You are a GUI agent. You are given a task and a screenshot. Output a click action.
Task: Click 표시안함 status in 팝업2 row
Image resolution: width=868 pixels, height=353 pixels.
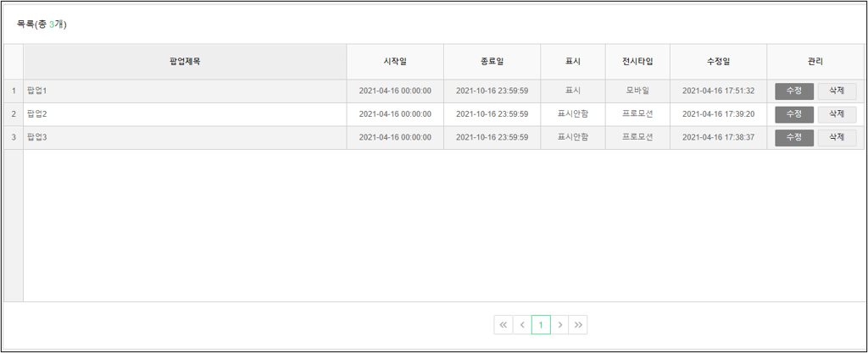tap(573, 114)
